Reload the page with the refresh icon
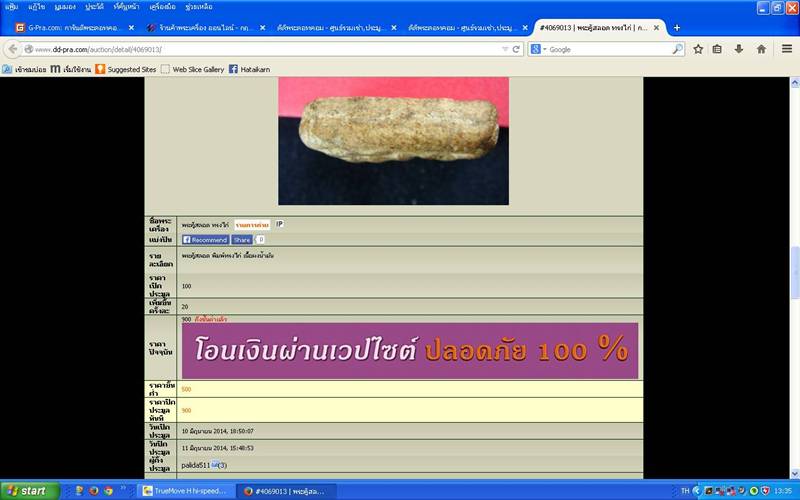The image size is (800, 500). [x=516, y=49]
